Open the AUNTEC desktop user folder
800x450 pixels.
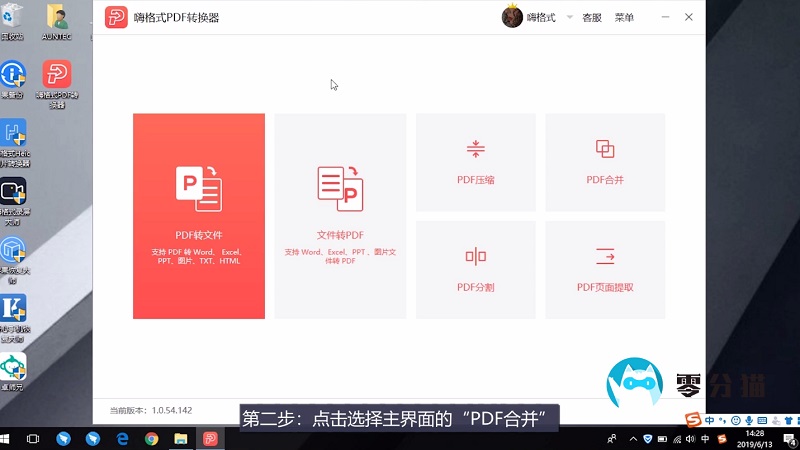coord(56,20)
